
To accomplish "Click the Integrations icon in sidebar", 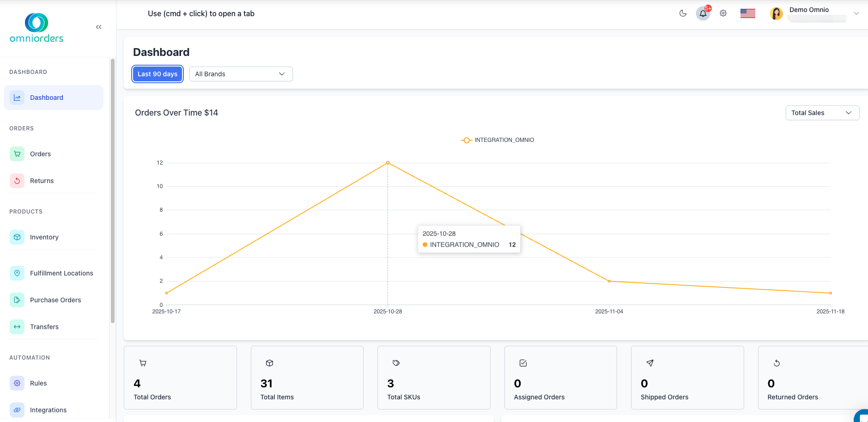I will pos(17,410).
